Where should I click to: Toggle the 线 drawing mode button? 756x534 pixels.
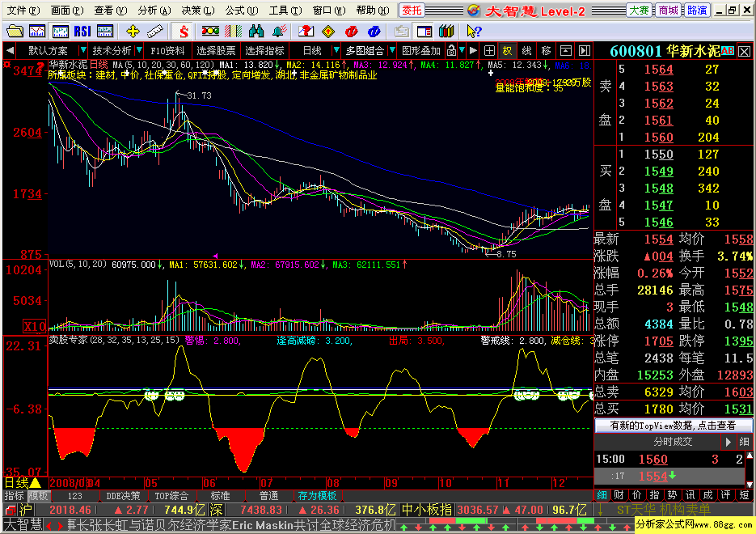(526, 50)
